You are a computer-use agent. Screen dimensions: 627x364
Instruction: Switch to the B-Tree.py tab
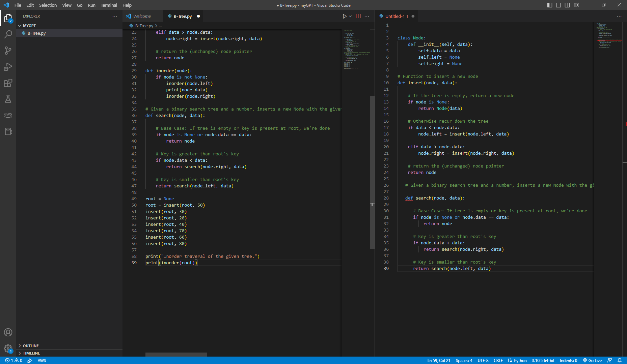click(183, 16)
